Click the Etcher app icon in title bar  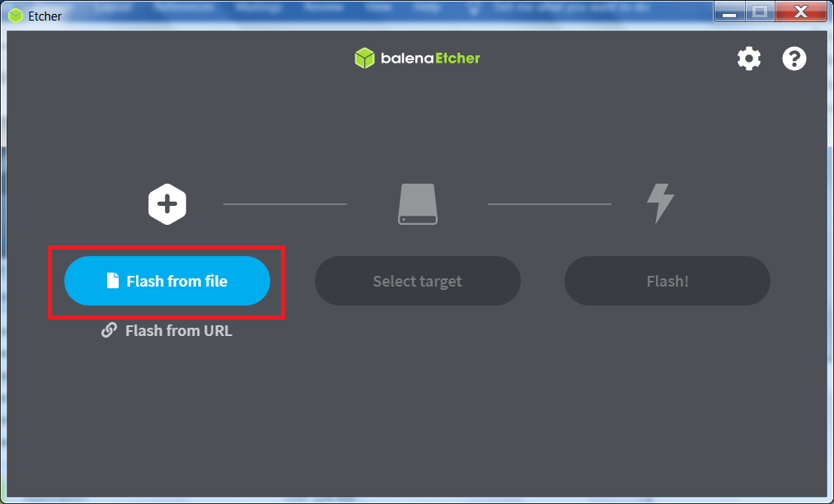tap(16, 16)
